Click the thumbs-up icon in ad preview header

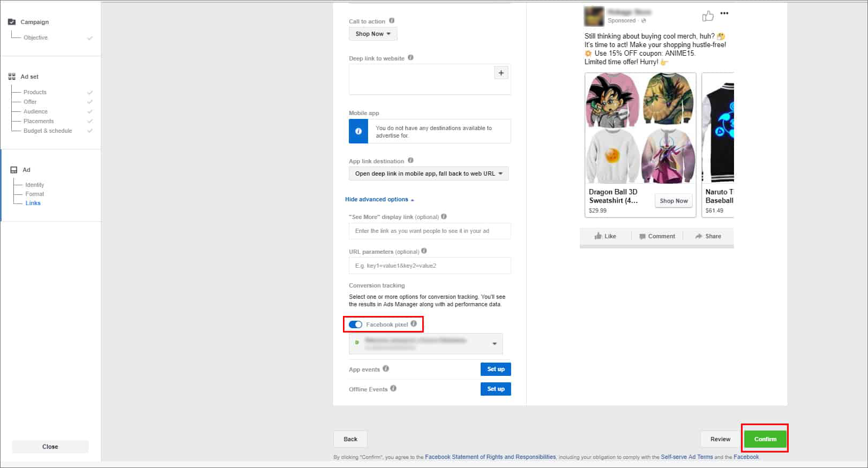coord(708,16)
